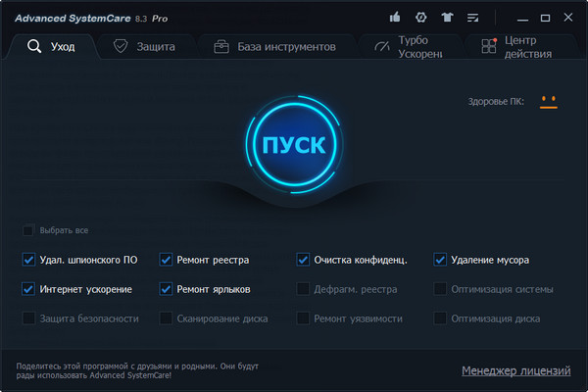Viewport: 588px width, 392px height.
Task: Click the shield icon on Защита tab
Action: pyautogui.click(x=122, y=46)
